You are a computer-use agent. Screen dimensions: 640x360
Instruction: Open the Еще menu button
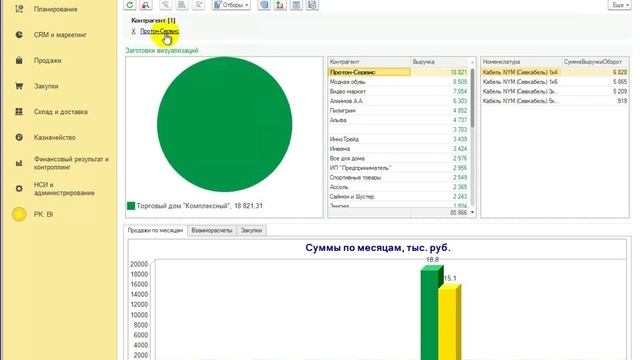[620, 5]
